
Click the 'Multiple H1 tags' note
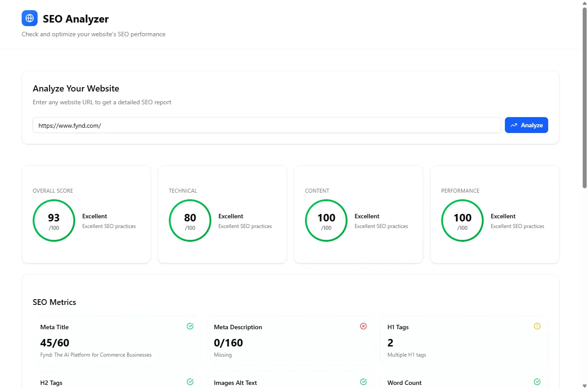point(407,355)
